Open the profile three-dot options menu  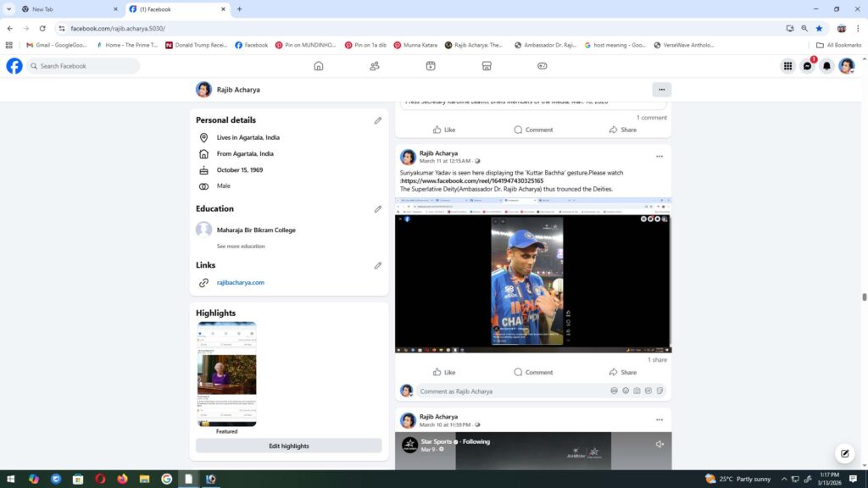662,90
